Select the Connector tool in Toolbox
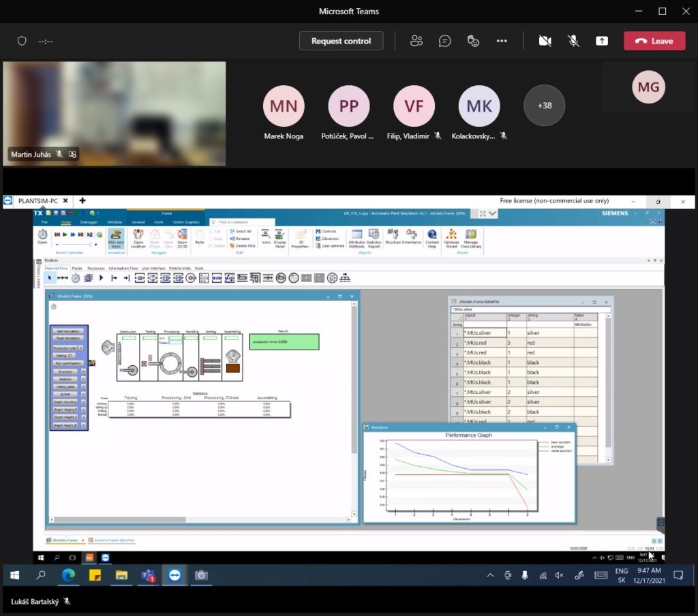698x616 pixels. (62, 278)
